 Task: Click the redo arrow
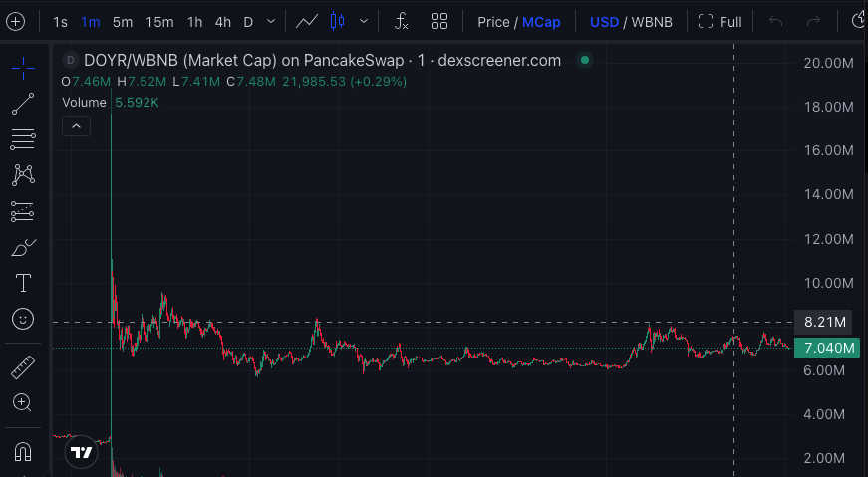click(x=813, y=22)
